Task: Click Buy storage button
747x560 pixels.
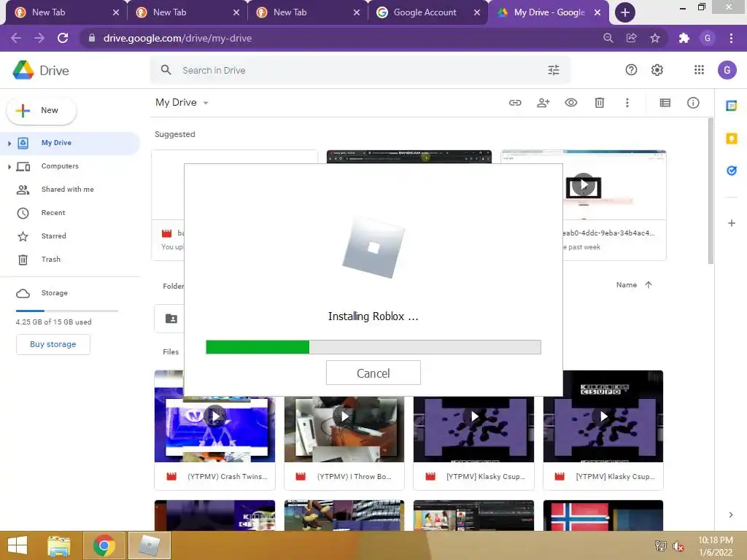Action: [x=53, y=344]
